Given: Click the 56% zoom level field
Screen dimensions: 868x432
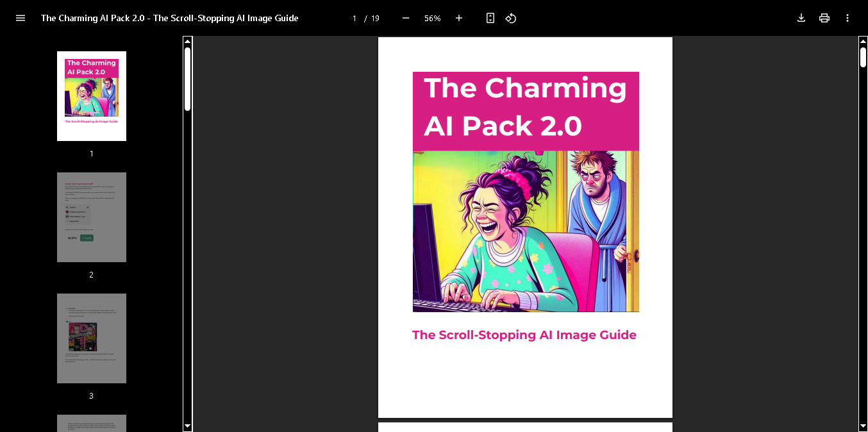Looking at the screenshot, I should 433,19.
